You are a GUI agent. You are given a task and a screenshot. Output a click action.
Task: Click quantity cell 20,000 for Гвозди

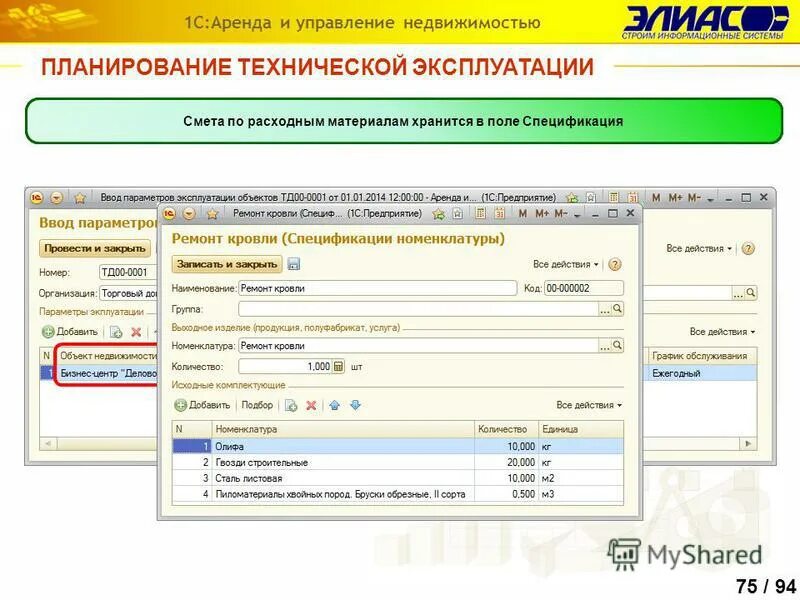click(506, 462)
